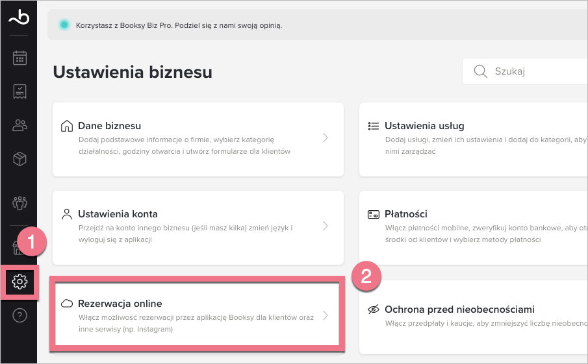Open the Ustawienia usług settings card
The image size is (588, 364).
tap(474, 138)
